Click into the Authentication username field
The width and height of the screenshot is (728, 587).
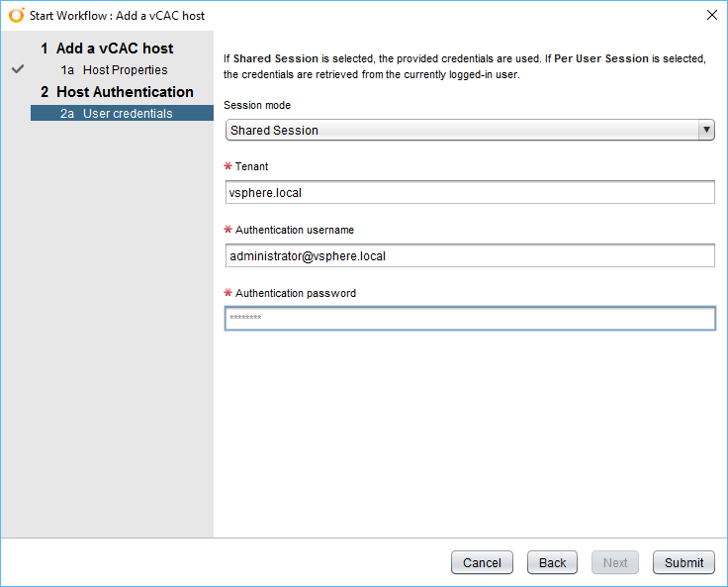click(469, 255)
